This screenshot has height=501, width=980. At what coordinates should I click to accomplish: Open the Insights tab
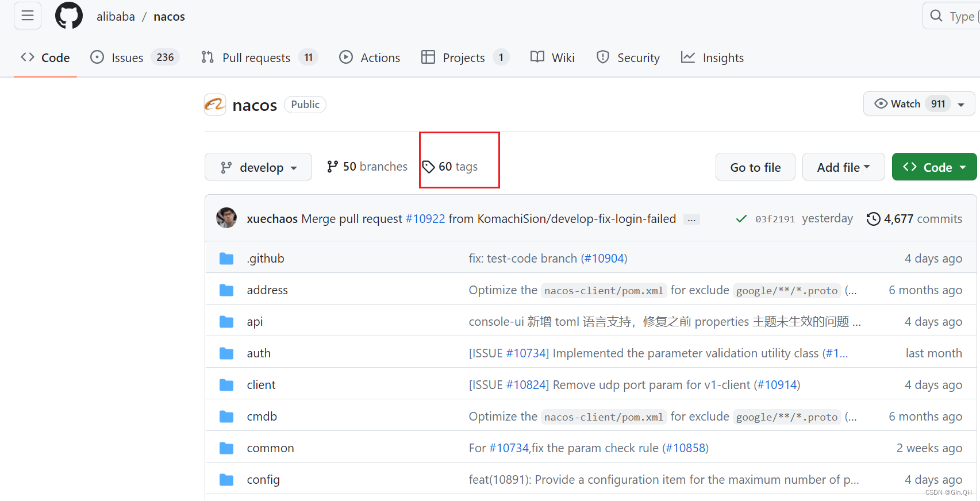click(712, 57)
